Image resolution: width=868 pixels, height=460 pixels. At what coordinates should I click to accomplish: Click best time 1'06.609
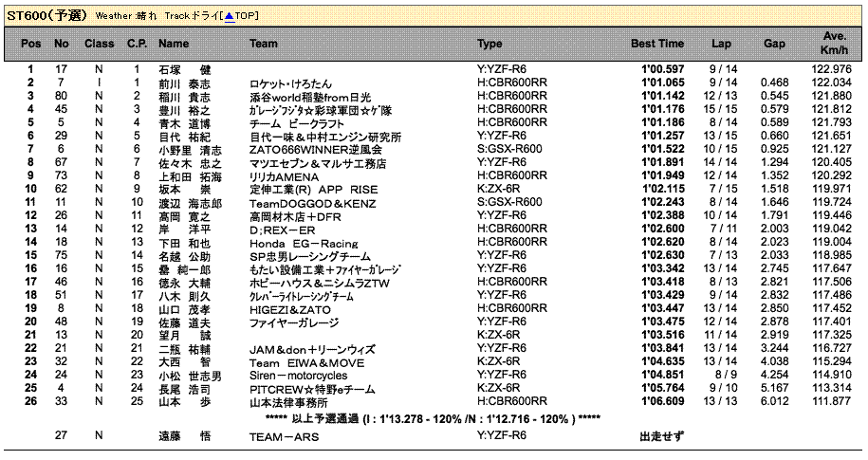[x=663, y=401]
